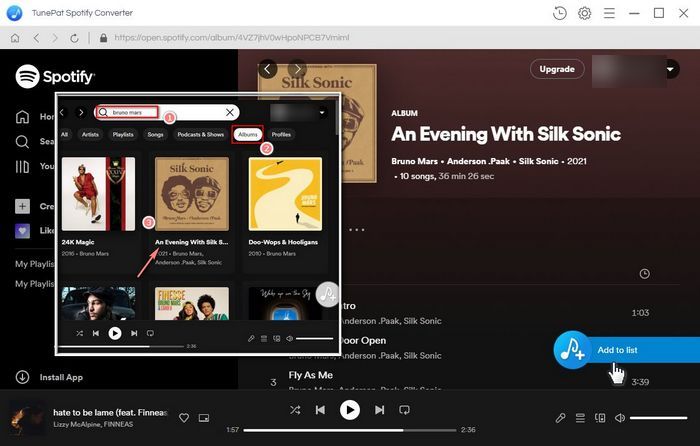Image resolution: width=700 pixels, height=446 pixels.
Task: Open lyrics microphone icon in main player
Action: 560,418
